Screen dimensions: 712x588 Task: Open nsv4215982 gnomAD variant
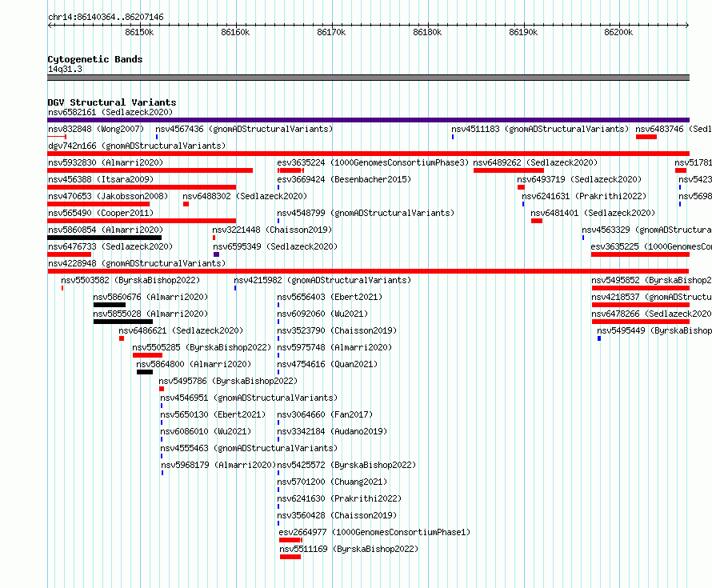pos(322,280)
